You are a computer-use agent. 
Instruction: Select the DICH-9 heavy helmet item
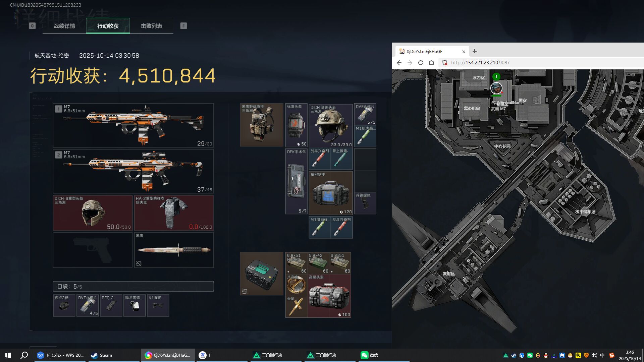(93, 213)
